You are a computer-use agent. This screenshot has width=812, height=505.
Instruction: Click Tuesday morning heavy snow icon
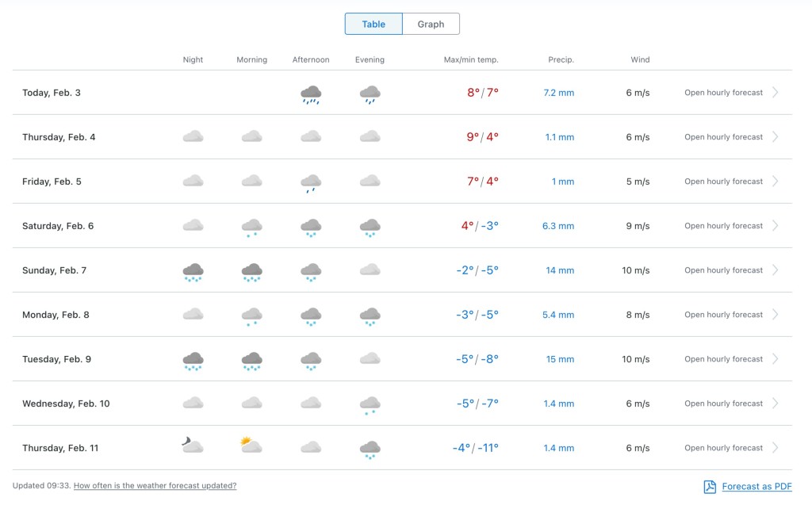tap(251, 361)
